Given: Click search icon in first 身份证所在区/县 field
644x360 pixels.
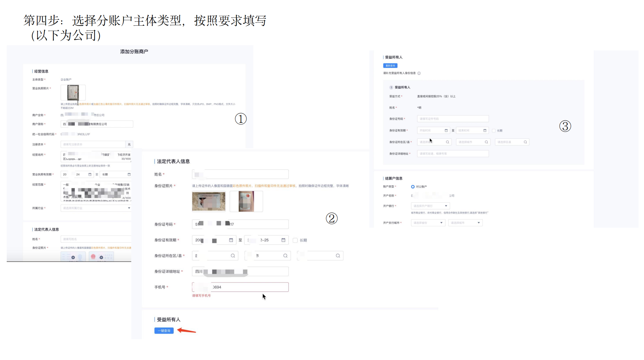Looking at the screenshot, I should pos(233,256).
